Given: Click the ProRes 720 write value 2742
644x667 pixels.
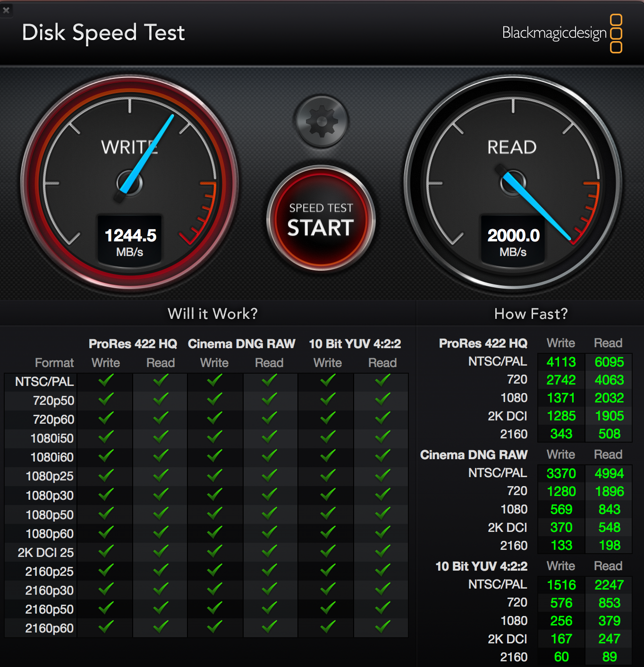Looking at the screenshot, I should point(561,380).
